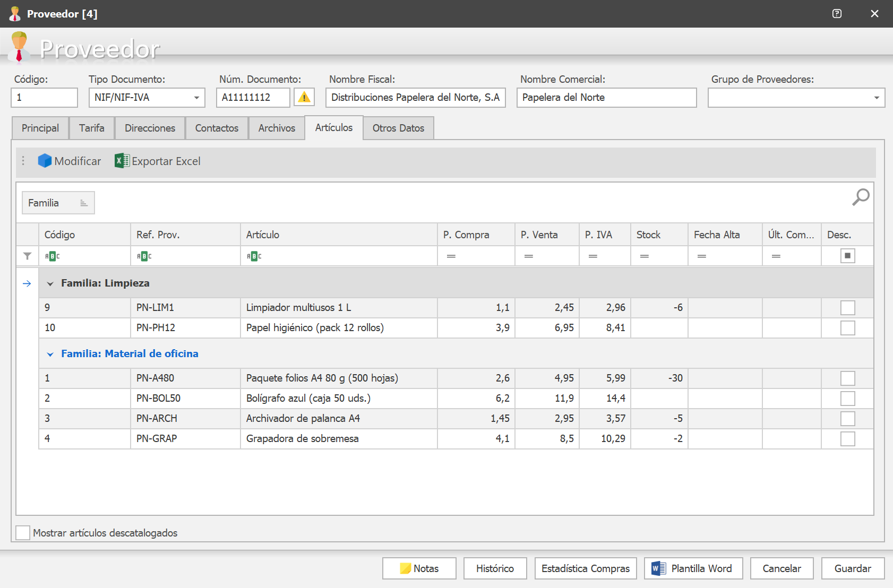Open Estadística Compras
This screenshot has height=588, width=893.
586,568
